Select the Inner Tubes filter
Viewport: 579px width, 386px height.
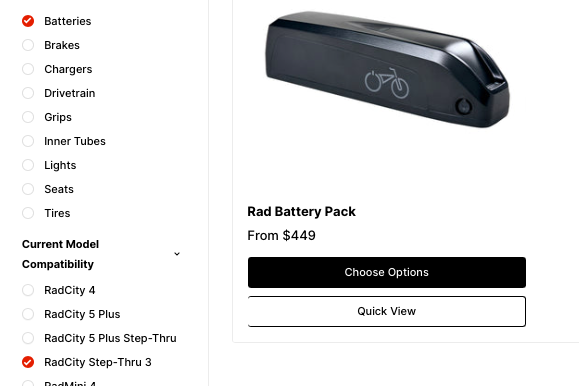coord(28,141)
